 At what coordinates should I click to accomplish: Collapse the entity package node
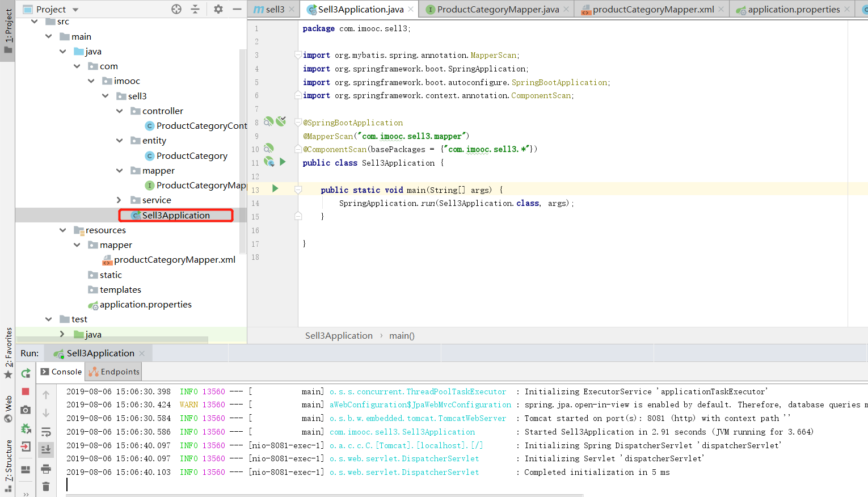119,140
